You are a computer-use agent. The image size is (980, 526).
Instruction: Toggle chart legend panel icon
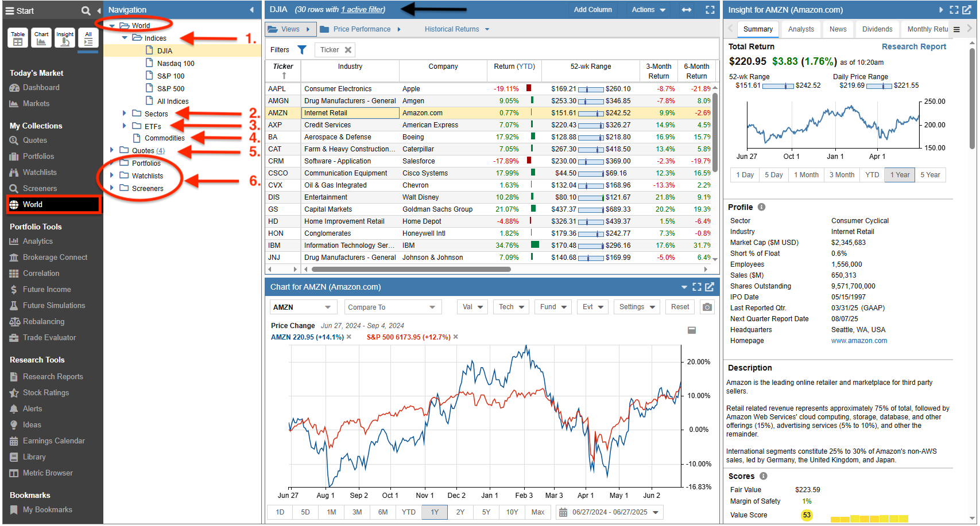tap(692, 330)
